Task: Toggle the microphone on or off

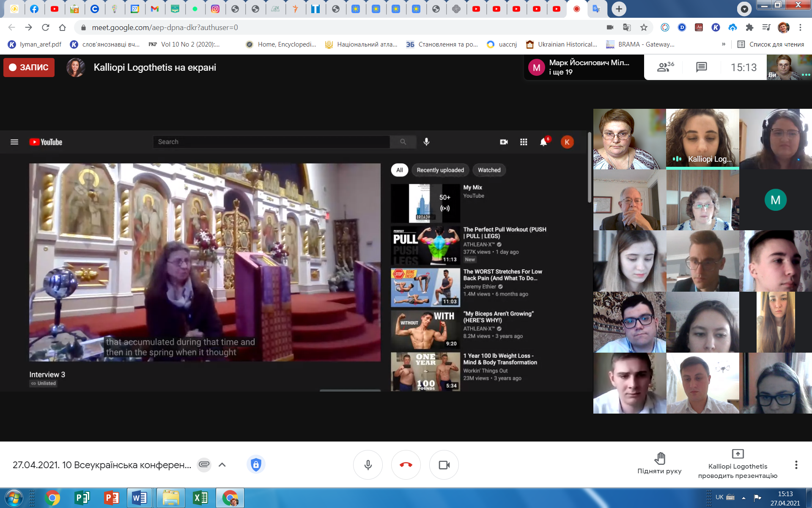Action: pyautogui.click(x=368, y=465)
